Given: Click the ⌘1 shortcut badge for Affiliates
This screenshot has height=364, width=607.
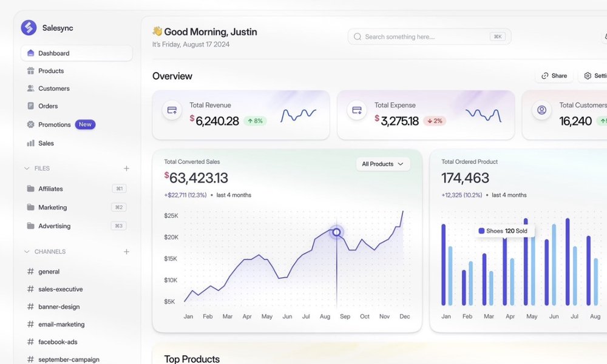Looking at the screenshot, I should 119,189.
